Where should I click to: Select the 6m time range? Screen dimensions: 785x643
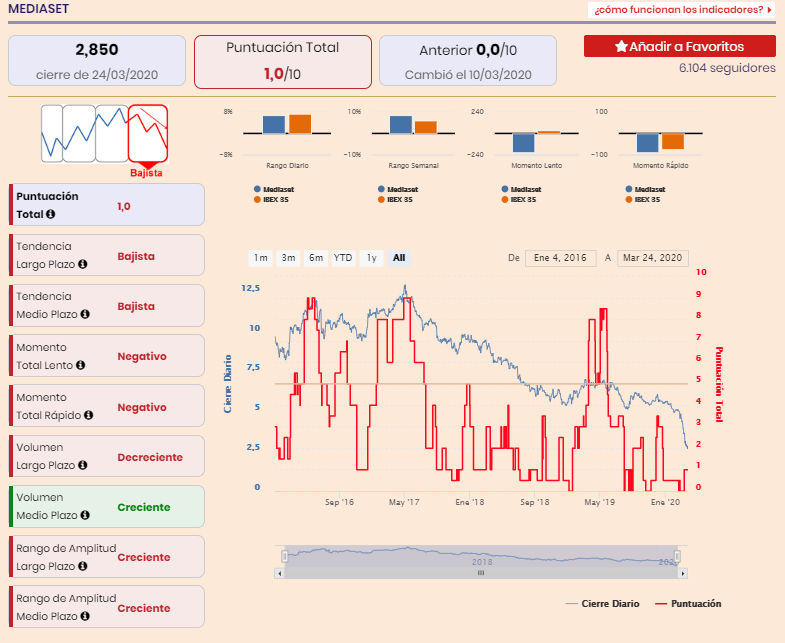click(x=316, y=258)
